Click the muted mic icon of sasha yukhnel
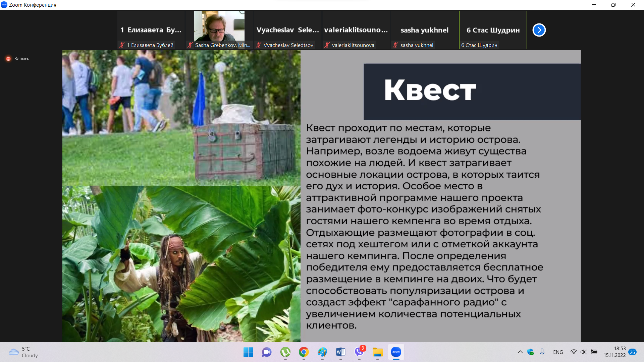Screen dimensions: 644x362 [x=395, y=45]
